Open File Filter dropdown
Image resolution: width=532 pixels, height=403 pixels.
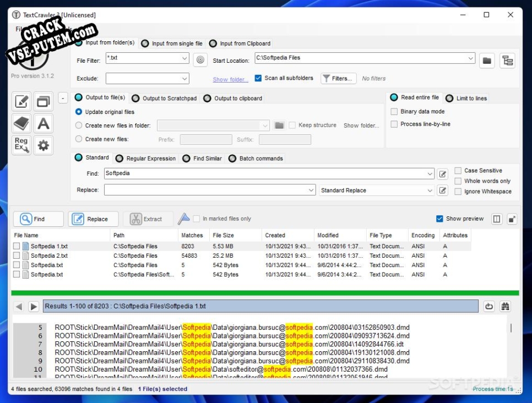[184, 58]
